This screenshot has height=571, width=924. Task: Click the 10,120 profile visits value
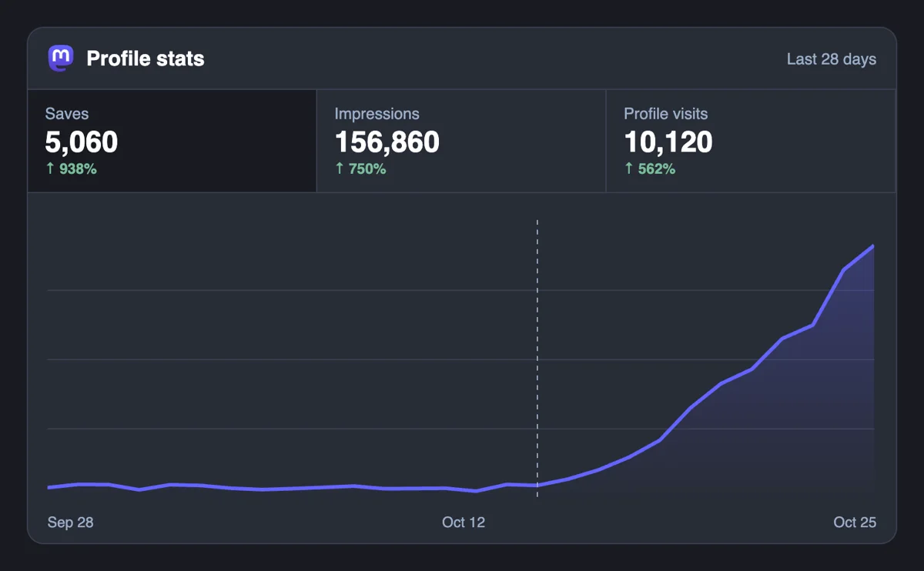tap(668, 142)
